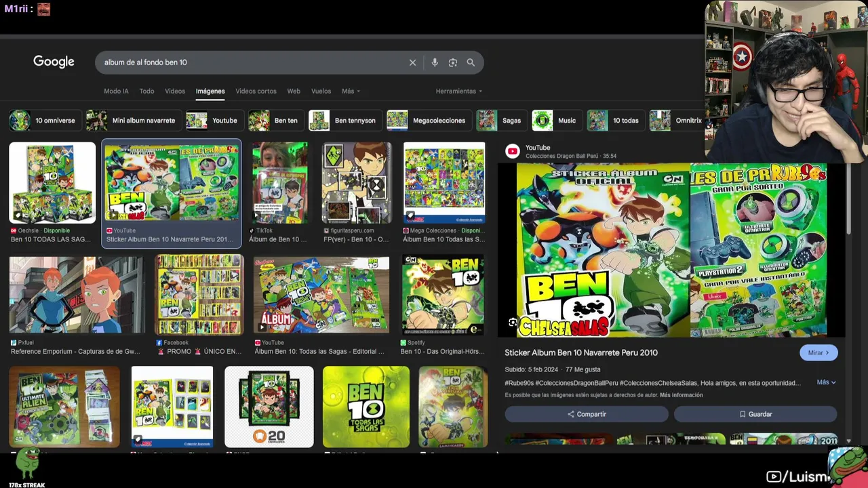Filter by the 'Mini album navarrete' chip

(x=134, y=121)
